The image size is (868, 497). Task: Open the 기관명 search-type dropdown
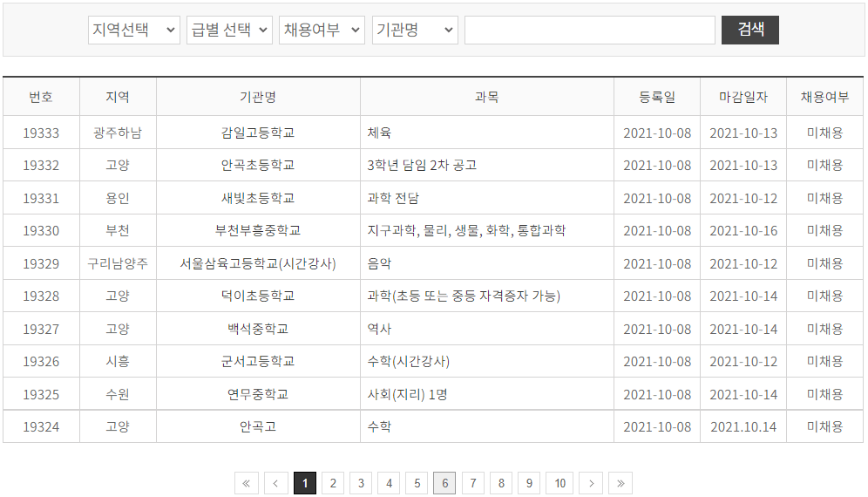415,30
